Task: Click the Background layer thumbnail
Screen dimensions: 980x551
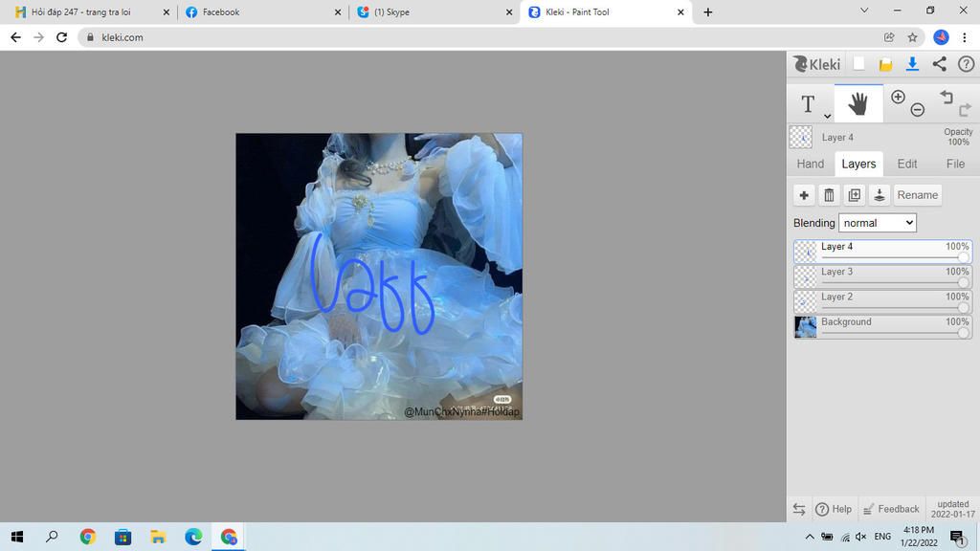Action: point(805,327)
